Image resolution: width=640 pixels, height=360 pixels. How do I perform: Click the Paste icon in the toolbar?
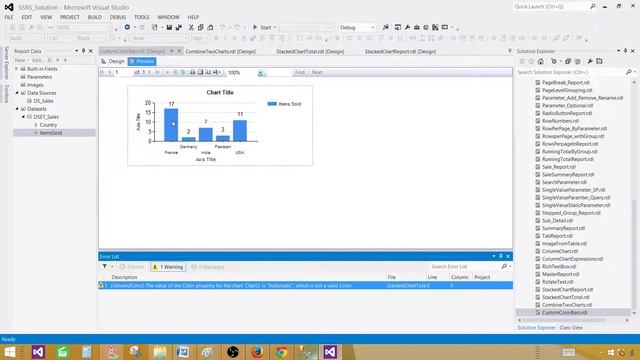(210, 27)
